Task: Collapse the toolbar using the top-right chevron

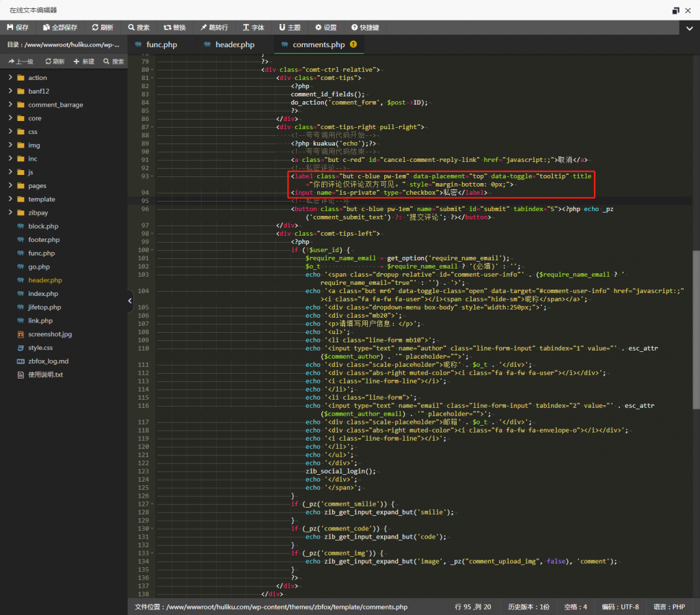Action: tap(689, 28)
